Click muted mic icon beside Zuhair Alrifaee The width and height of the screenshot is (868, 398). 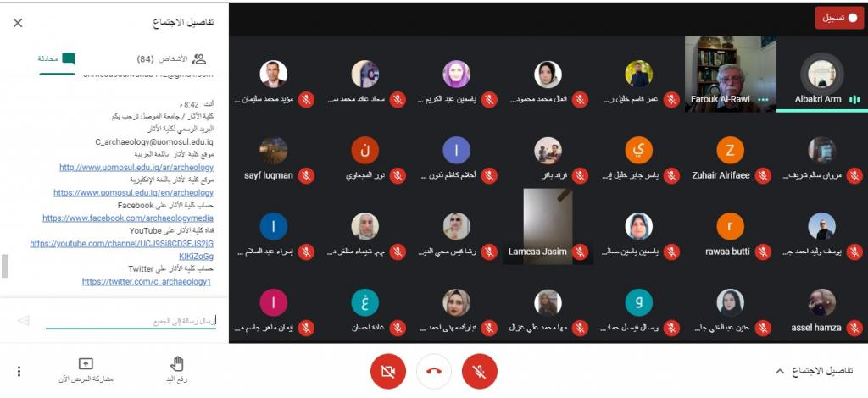[763, 176]
